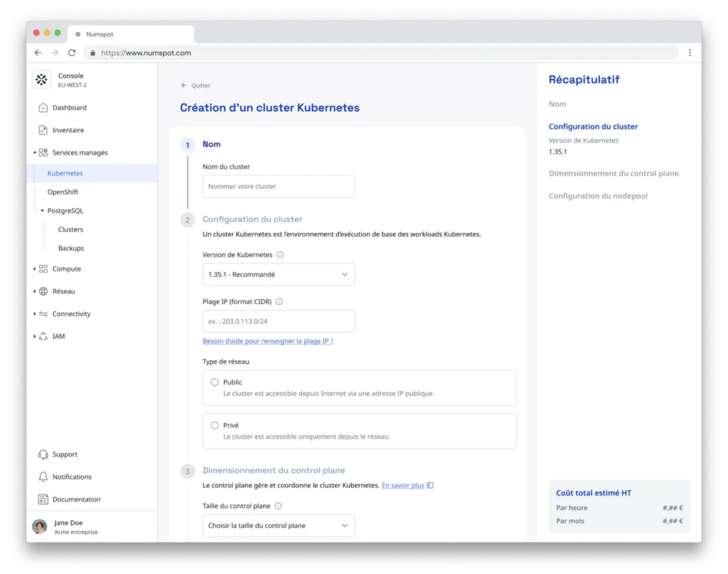The image size is (728, 574).
Task: Expand the Réseau section arrow
Action: tap(34, 291)
